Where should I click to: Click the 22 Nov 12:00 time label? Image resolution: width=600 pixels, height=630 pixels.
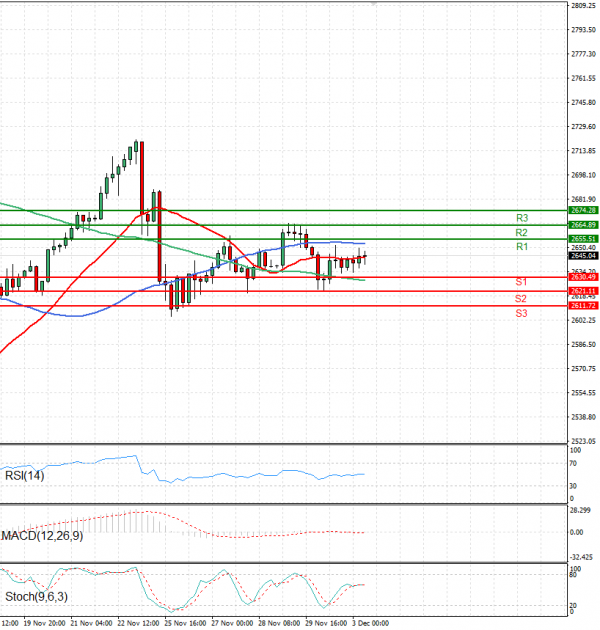tap(139, 623)
